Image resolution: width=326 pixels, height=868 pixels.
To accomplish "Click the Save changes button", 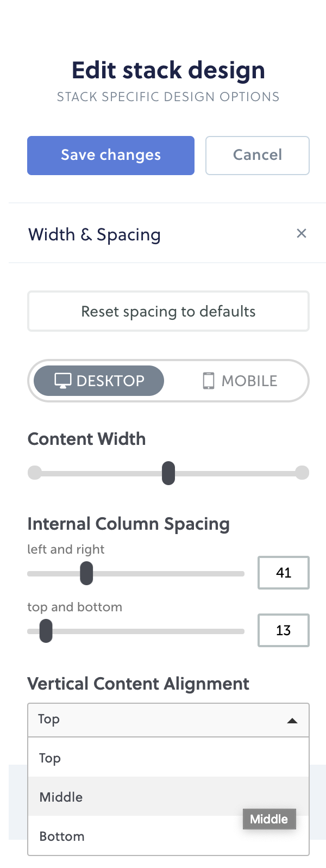I will tap(111, 156).
